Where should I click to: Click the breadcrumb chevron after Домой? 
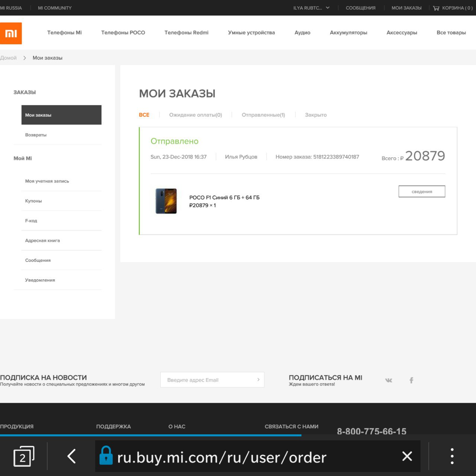coord(25,58)
